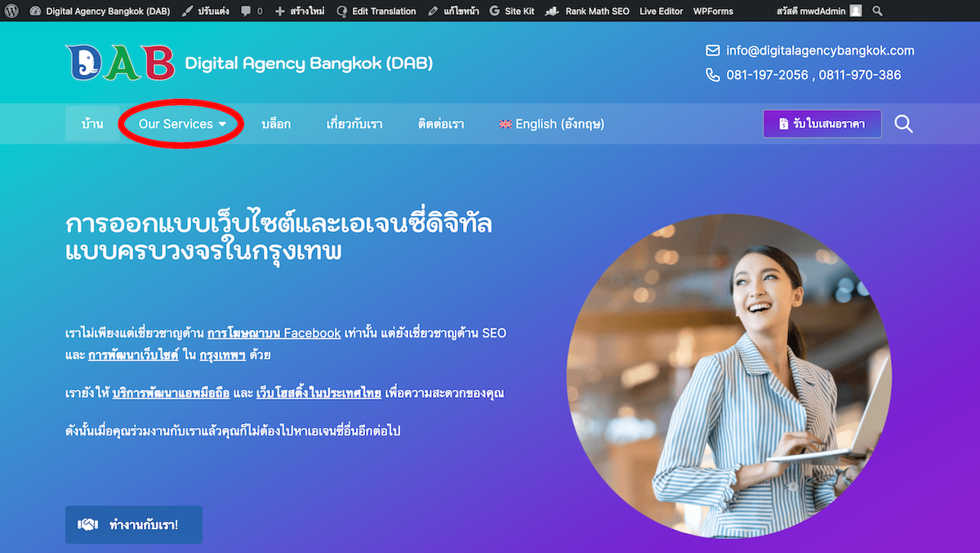Follow the การโฆษณาบน Facebook link
This screenshot has height=553, width=980.
(274, 333)
